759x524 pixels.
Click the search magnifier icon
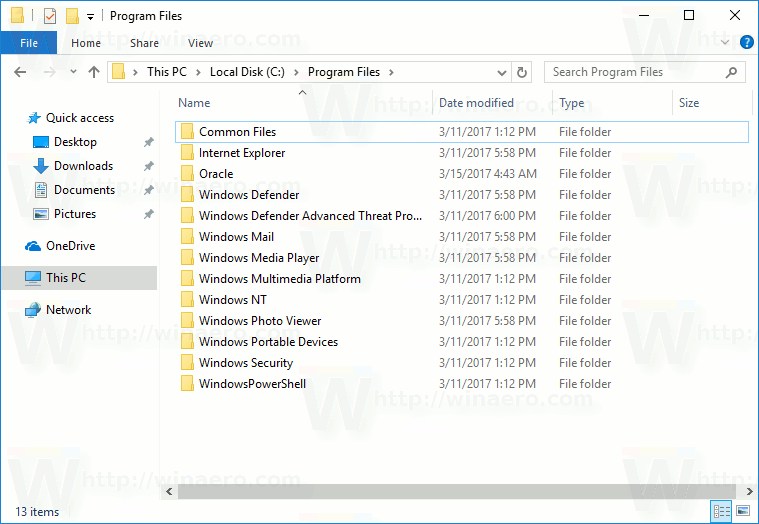click(x=731, y=72)
